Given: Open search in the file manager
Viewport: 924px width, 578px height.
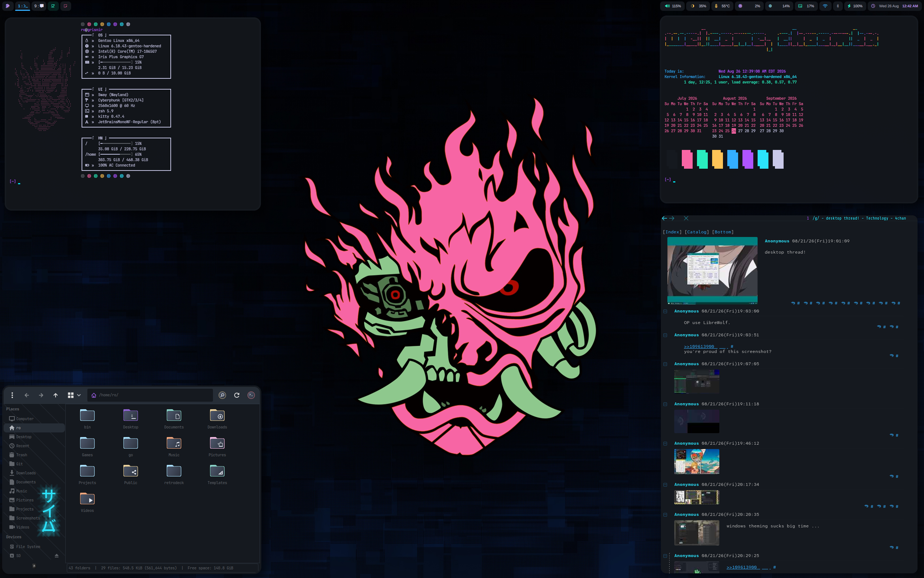Looking at the screenshot, I should click(222, 395).
